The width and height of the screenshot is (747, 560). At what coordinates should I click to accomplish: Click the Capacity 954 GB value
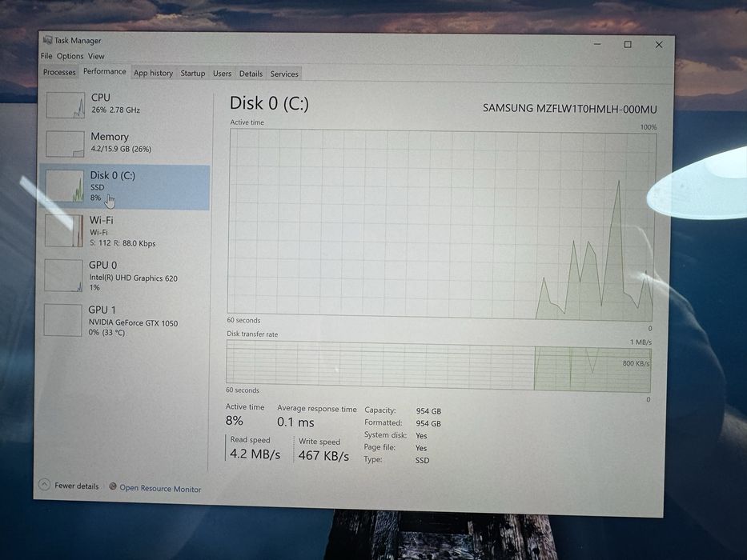click(x=428, y=411)
